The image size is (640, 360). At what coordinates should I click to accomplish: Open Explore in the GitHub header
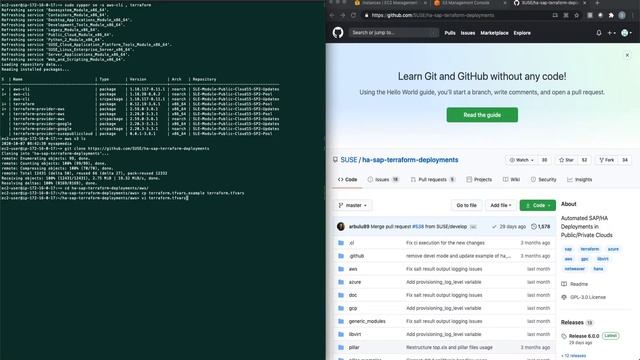tap(522, 33)
